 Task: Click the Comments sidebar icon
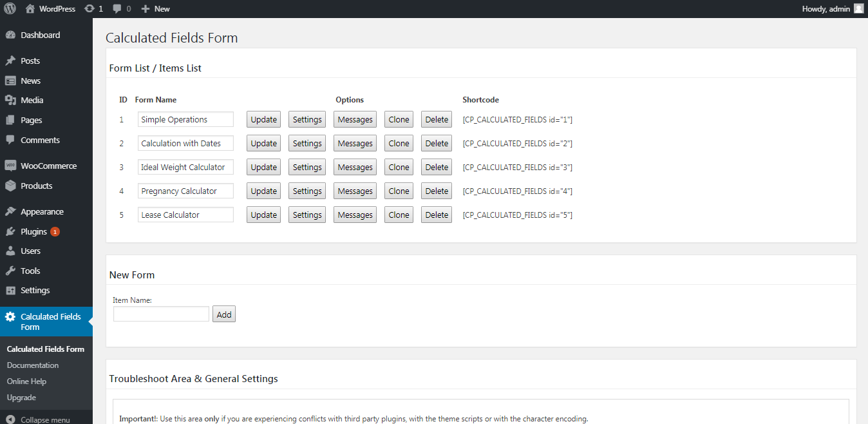(x=10, y=140)
